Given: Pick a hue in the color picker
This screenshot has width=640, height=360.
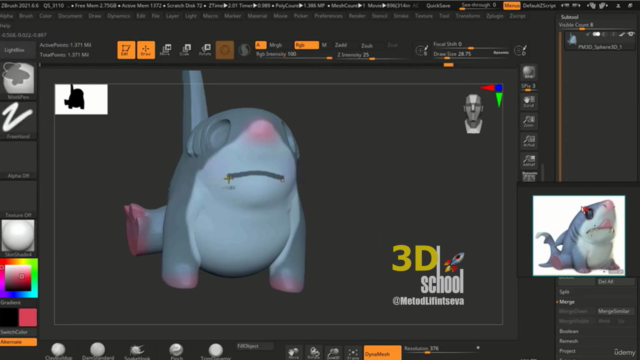Looking at the screenshot, I should (19, 278).
